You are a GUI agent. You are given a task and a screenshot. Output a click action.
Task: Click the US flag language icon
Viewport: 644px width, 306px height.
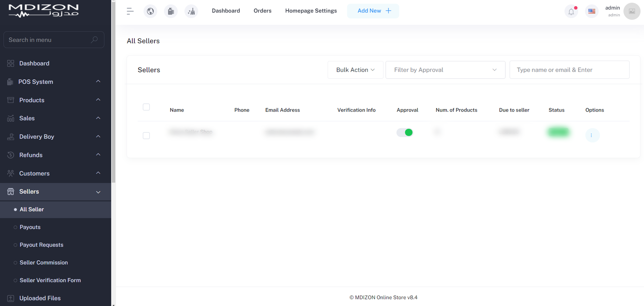592,11
